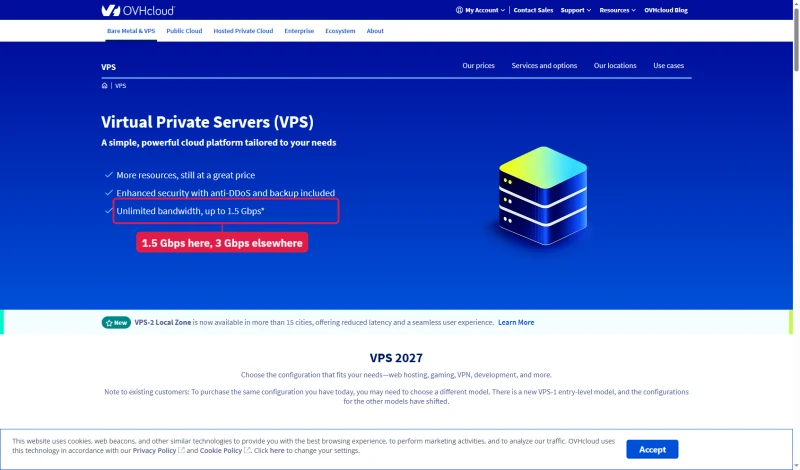The width and height of the screenshot is (800, 470).
Task: Go to Our prices section
Action: pyautogui.click(x=479, y=65)
